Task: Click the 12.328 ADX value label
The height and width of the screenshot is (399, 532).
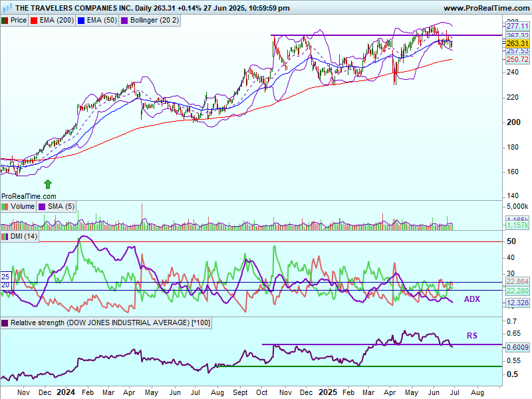Action: pos(517,303)
